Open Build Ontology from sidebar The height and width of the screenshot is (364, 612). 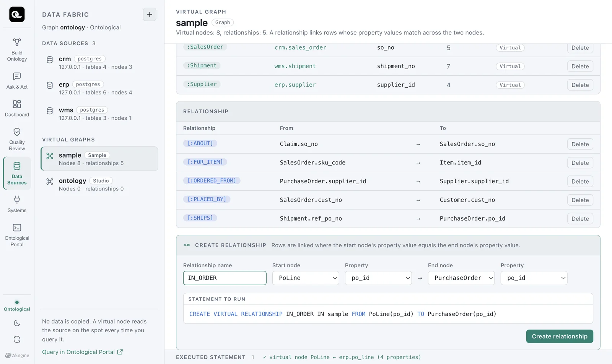(17, 50)
